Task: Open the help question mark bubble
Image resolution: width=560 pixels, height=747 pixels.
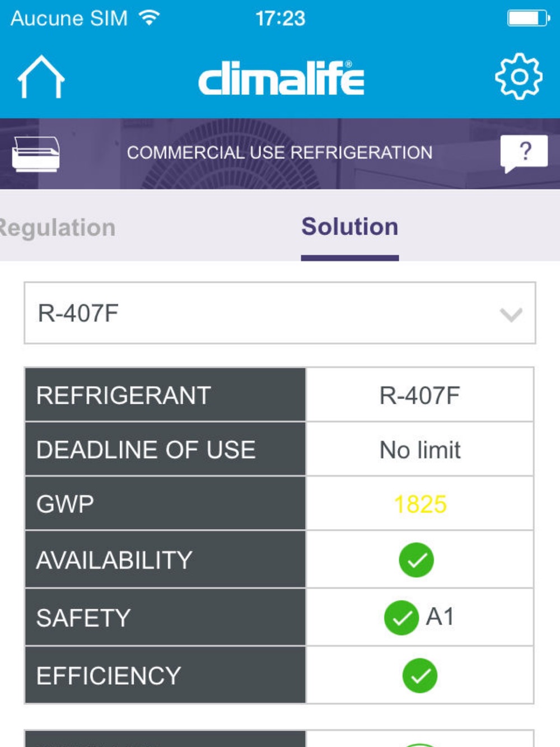Action: (x=524, y=153)
